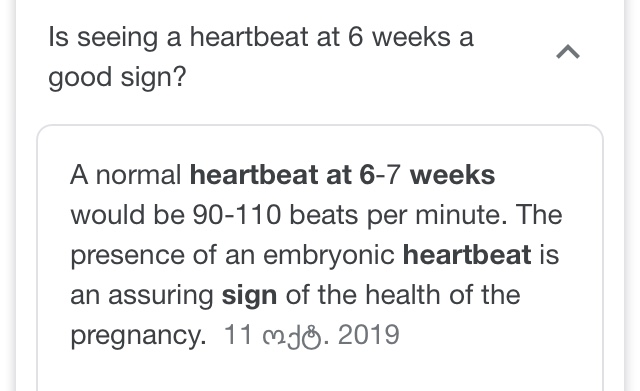Click the 'good sign?' question line
The height and width of the screenshot is (391, 640).
[117, 77]
